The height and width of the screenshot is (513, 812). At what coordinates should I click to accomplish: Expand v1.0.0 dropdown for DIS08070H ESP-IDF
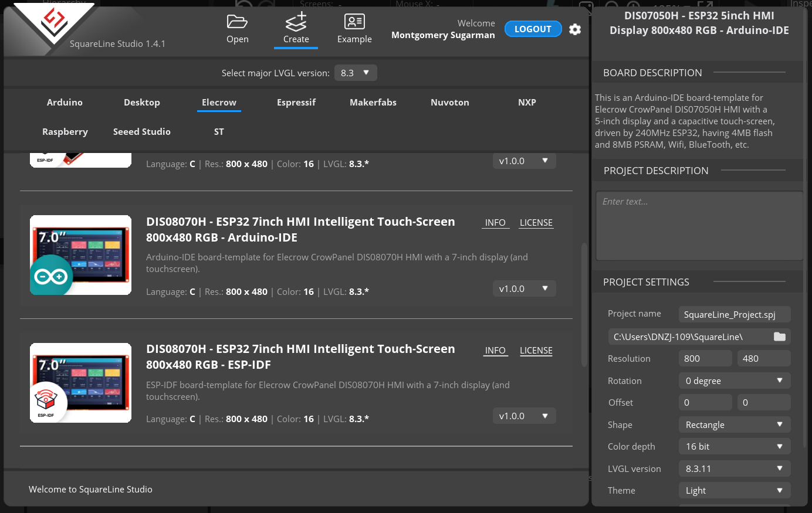click(524, 416)
